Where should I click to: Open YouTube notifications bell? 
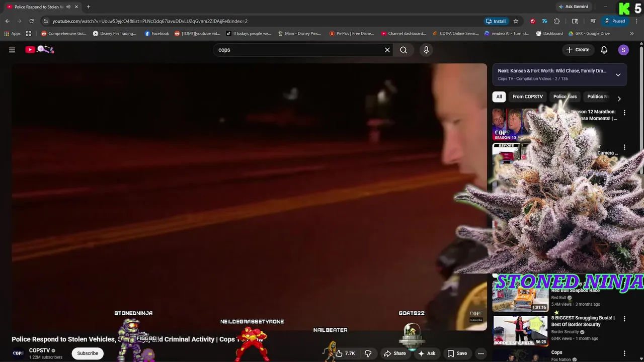coord(604,50)
